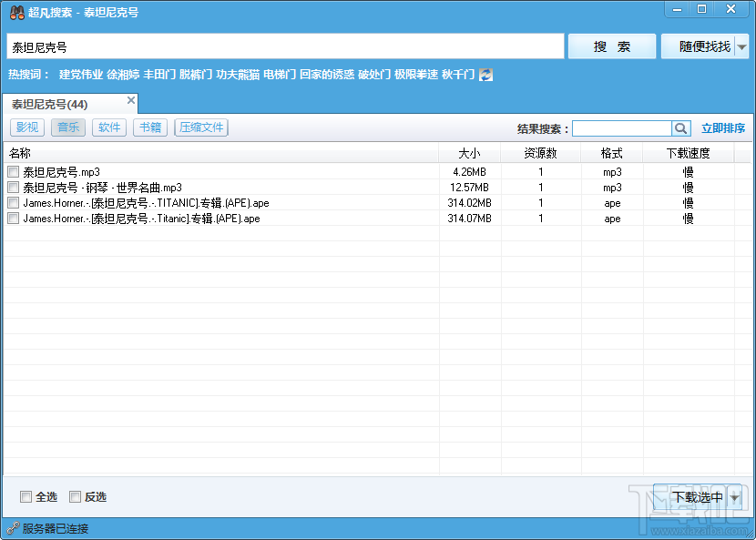Close the 超凡搜索 window
The height and width of the screenshot is (540, 756).
pyautogui.click(x=730, y=9)
